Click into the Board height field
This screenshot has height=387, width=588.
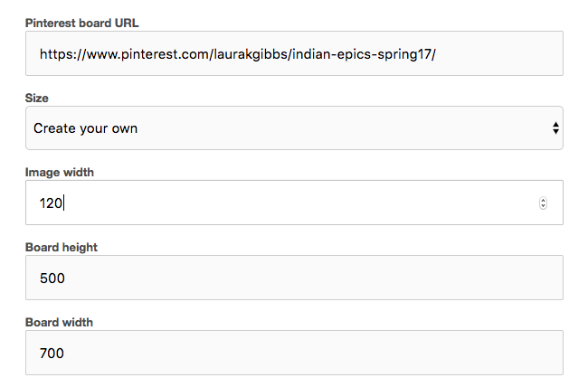pyautogui.click(x=294, y=278)
